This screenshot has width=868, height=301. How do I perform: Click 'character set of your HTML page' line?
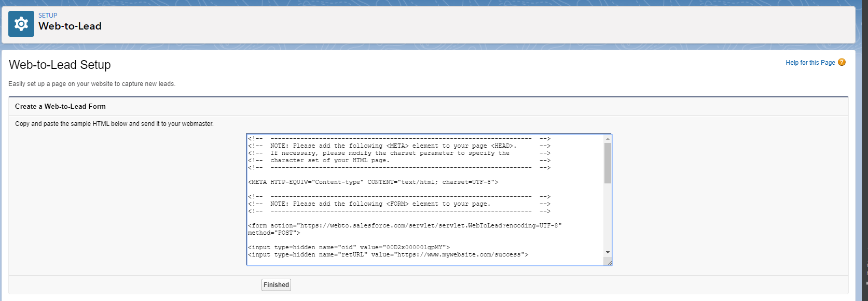pyautogui.click(x=399, y=161)
